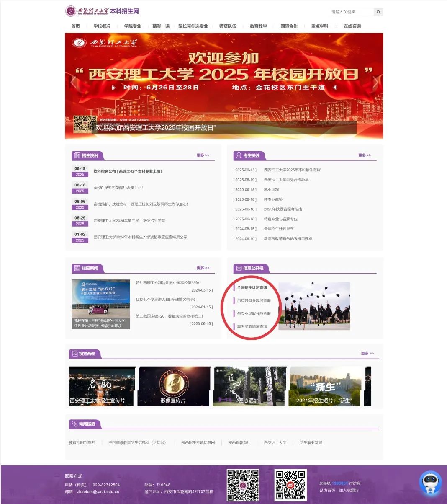Go to 师资队伍 in the top menu

tap(228, 26)
